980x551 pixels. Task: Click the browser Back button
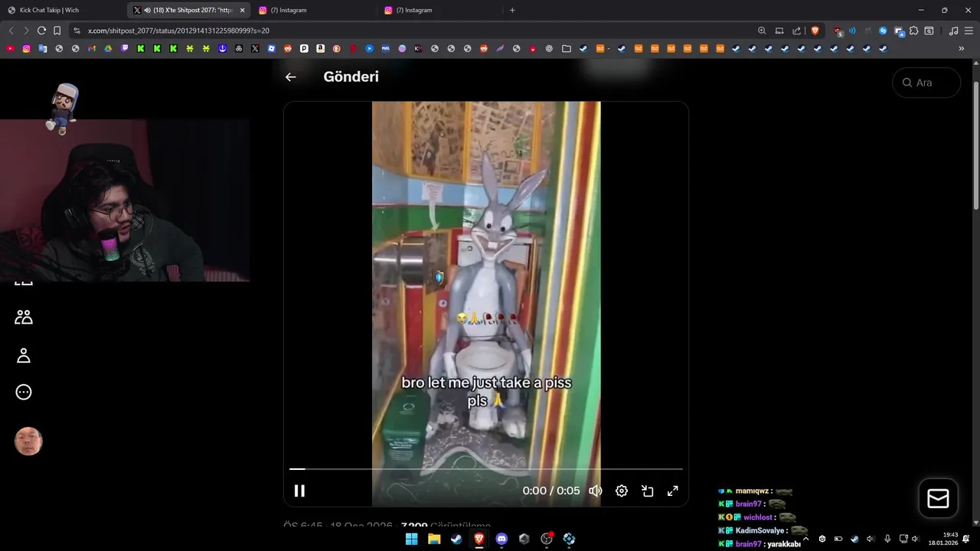[x=11, y=31]
